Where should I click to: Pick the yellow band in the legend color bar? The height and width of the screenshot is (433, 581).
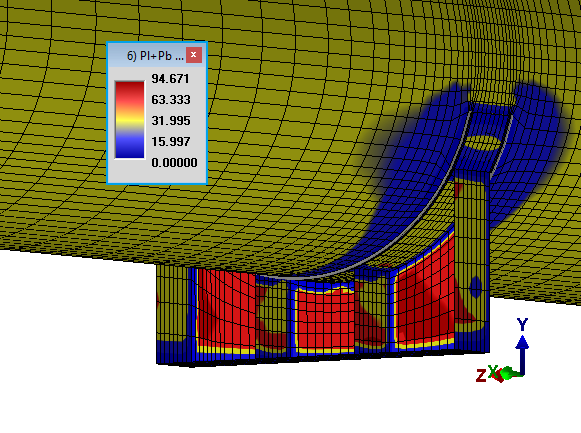(x=129, y=120)
